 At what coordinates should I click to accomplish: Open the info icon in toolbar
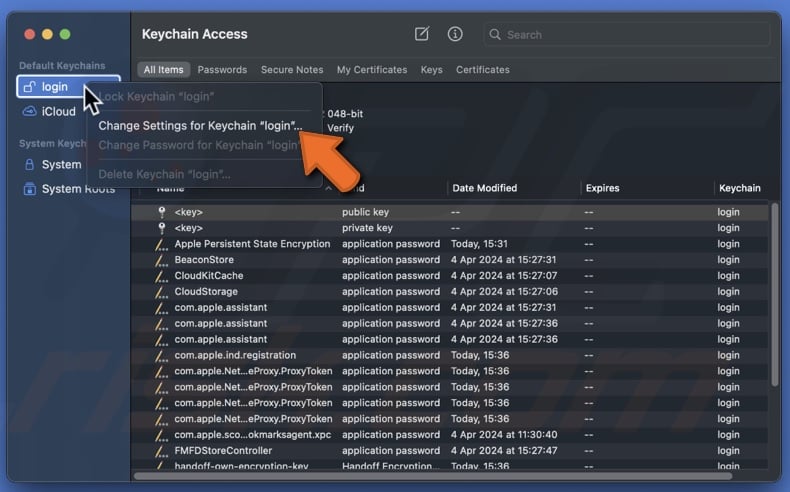point(455,34)
